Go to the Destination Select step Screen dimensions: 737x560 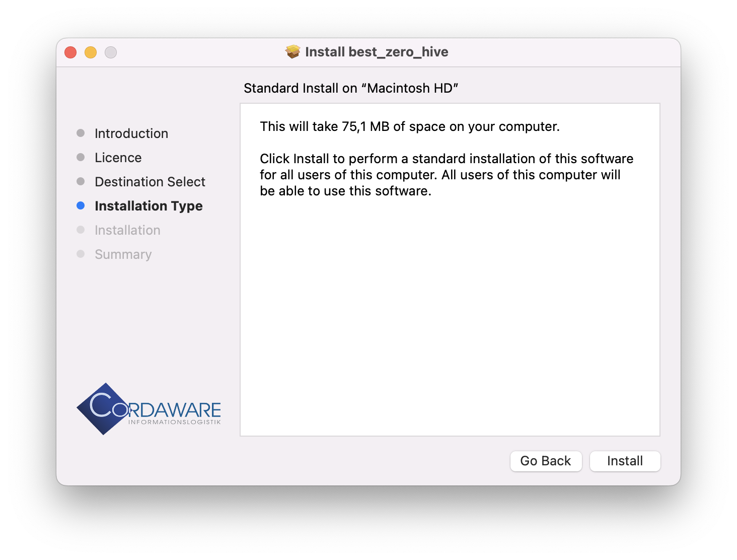[150, 182]
